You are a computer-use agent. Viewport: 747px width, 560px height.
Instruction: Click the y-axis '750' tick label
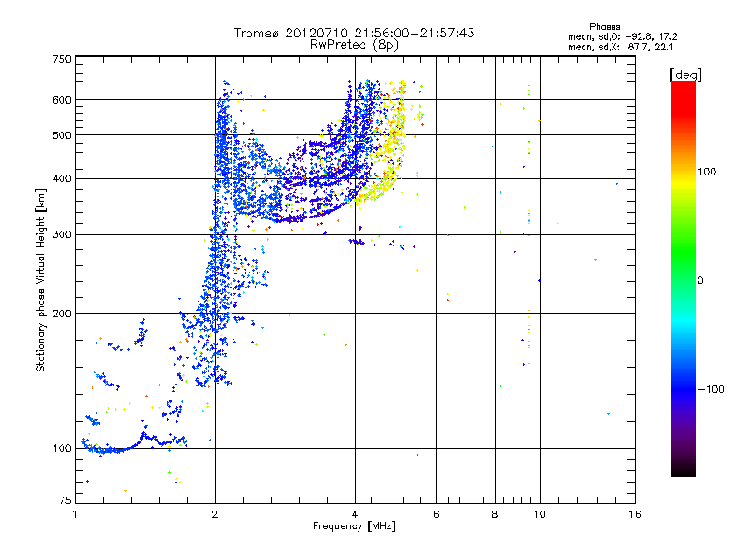[62, 59]
